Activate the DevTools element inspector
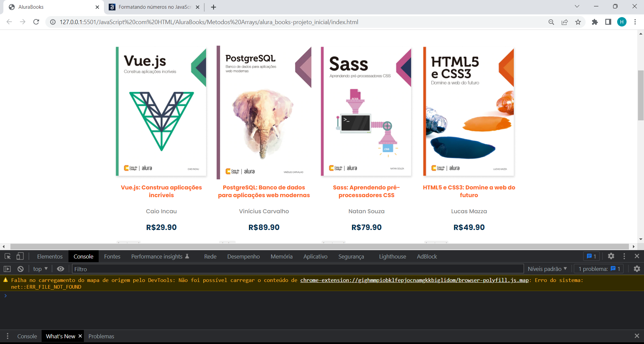 [x=7, y=256]
